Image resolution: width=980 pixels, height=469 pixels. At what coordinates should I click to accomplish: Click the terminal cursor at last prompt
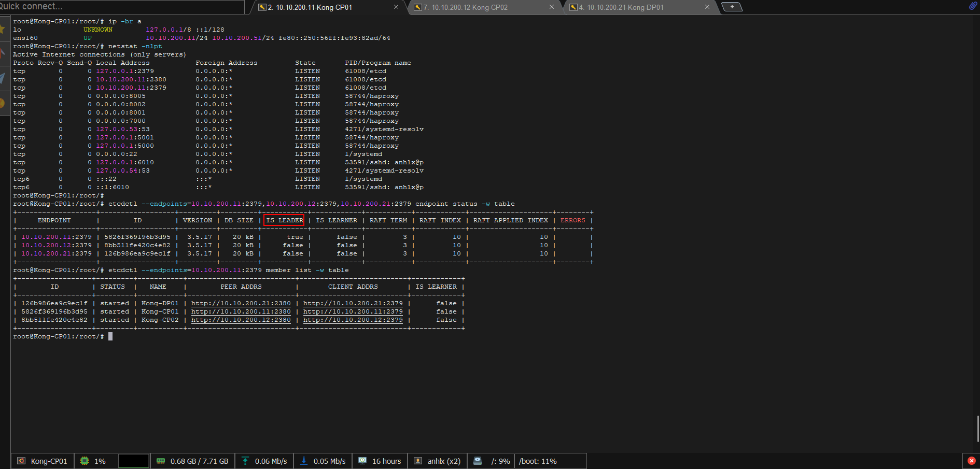[110, 336]
